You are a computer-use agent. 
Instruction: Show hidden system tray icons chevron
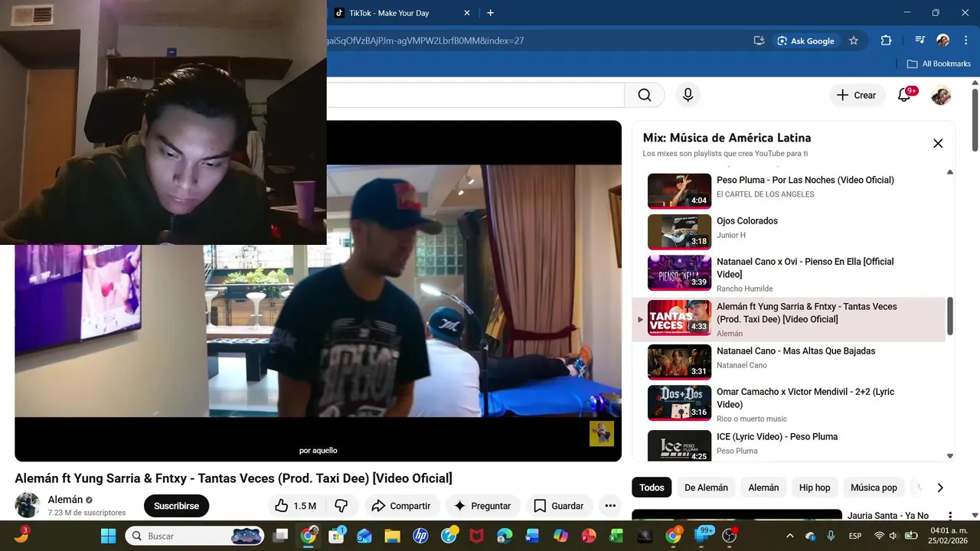click(790, 536)
